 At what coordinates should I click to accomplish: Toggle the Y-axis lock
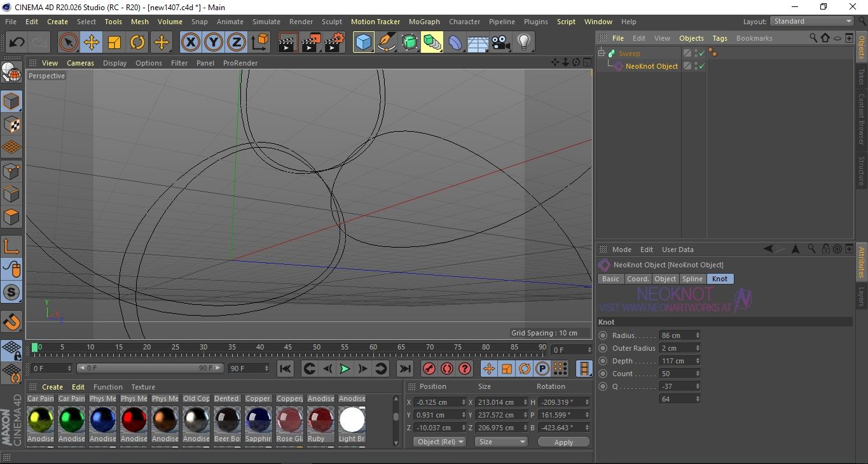click(x=214, y=43)
